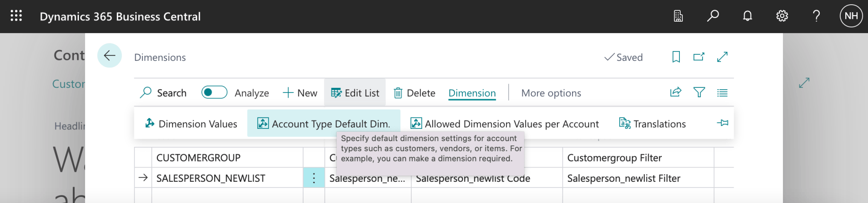Click the filter pane funnel icon
Screen dimensions: 868x203
pyautogui.click(x=699, y=93)
